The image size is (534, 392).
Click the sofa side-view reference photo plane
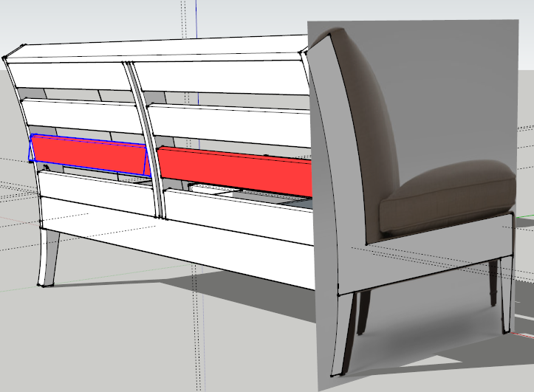(x=417, y=204)
